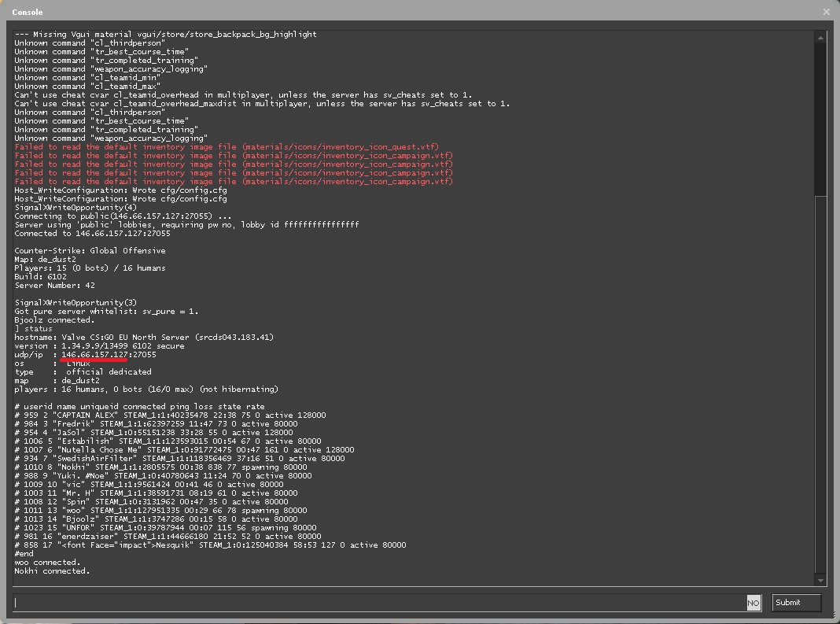Click the "Players: 15 (0 bots) / 16 humans" line
This screenshot has width=840, height=624.
pyautogui.click(x=90, y=268)
